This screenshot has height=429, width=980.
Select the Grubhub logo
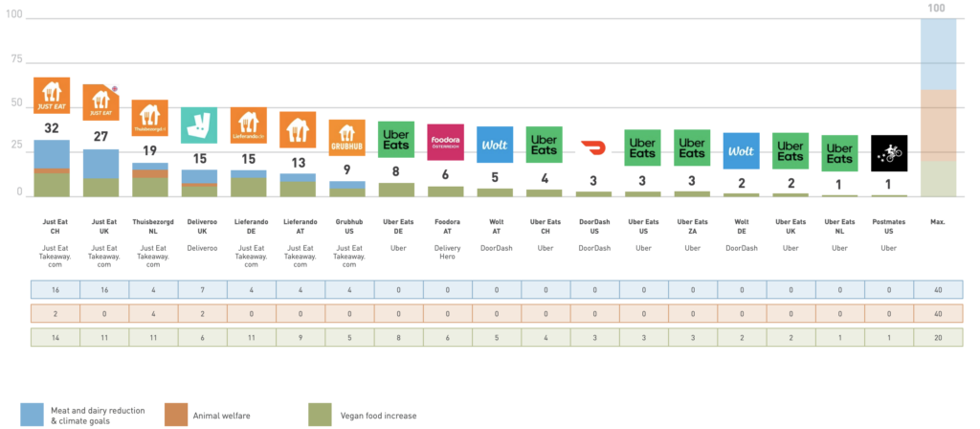[x=346, y=138]
